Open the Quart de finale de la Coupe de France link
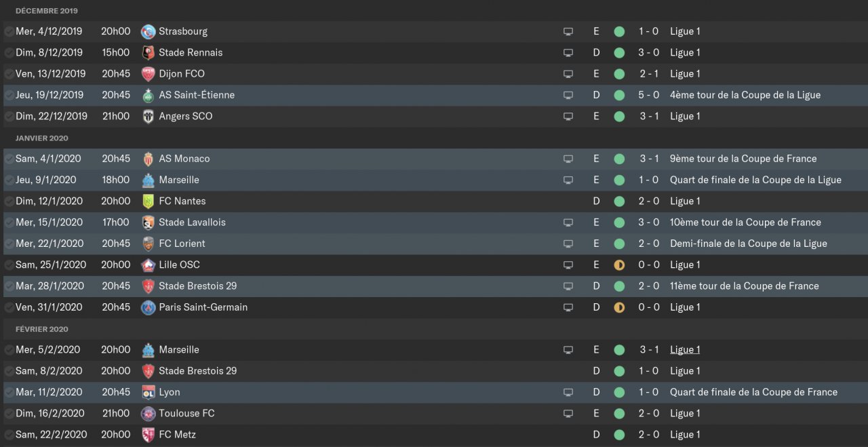Image resolution: width=868 pixels, height=447 pixels. [x=753, y=392]
